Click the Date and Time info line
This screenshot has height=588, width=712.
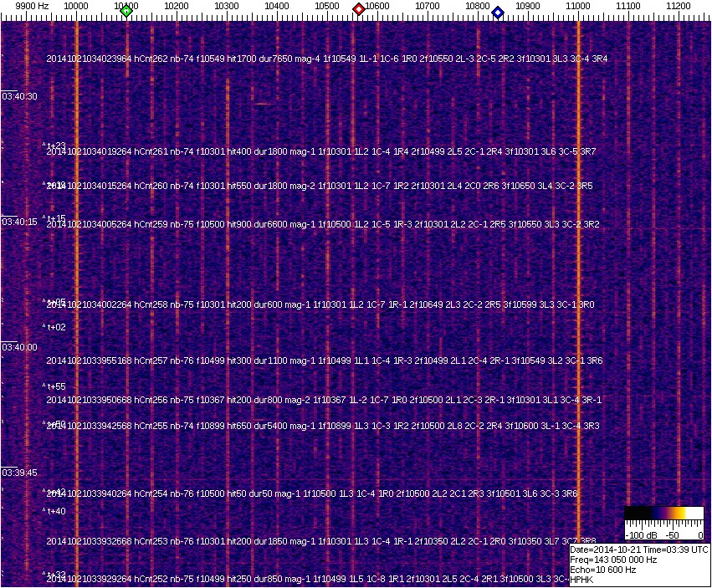pyautogui.click(x=639, y=550)
